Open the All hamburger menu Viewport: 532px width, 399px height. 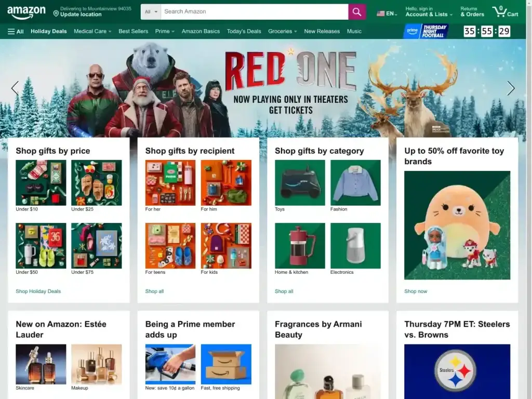tap(16, 31)
